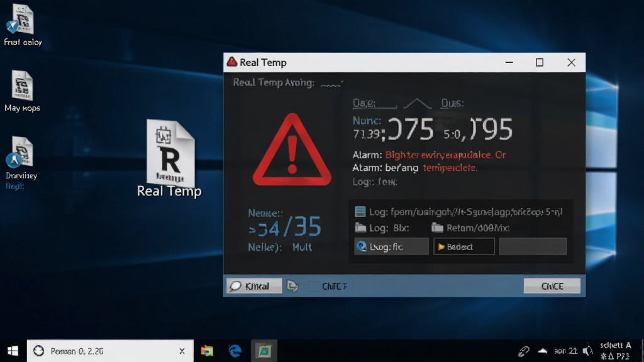Click the link icon in system tray
Screen dimensions: 644x362
point(523,351)
